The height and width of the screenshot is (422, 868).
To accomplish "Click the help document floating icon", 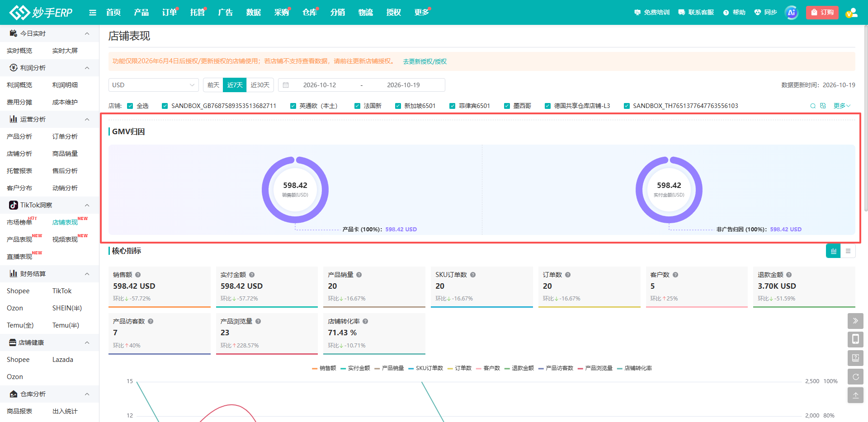I will pyautogui.click(x=855, y=358).
